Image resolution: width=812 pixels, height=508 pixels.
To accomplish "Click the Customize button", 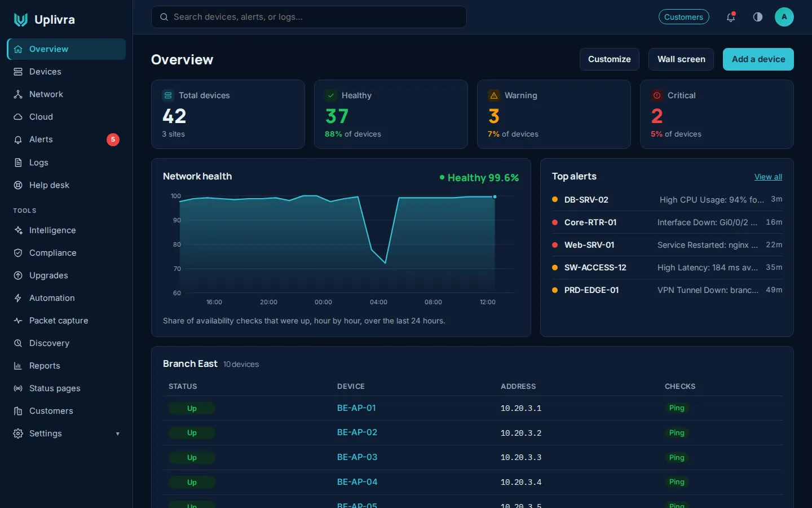I will (x=610, y=59).
